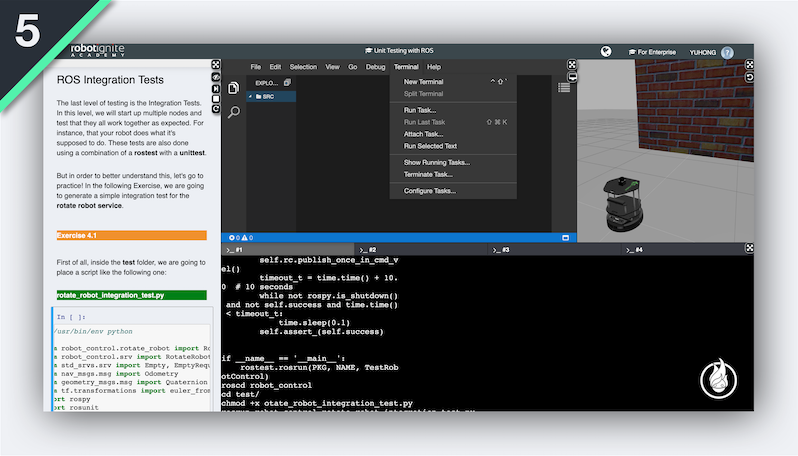The image size is (798, 456).
Task: Click the For Enterprise link
Action: click(654, 52)
